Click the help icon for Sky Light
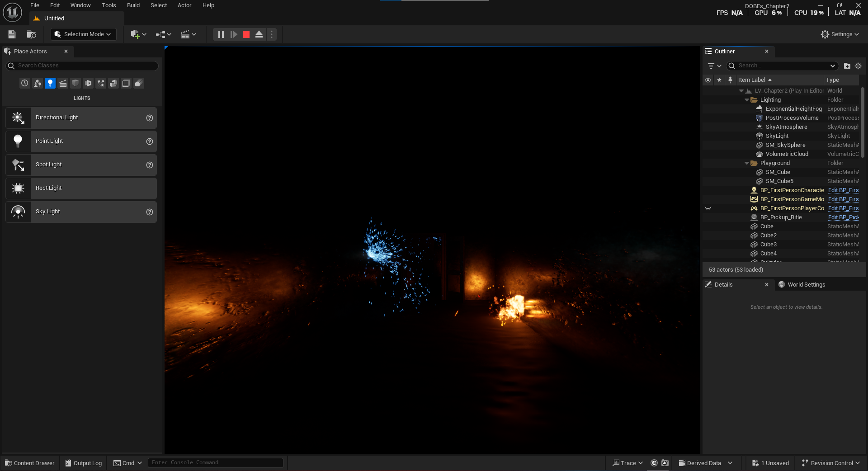This screenshot has width=868, height=471. (150, 212)
